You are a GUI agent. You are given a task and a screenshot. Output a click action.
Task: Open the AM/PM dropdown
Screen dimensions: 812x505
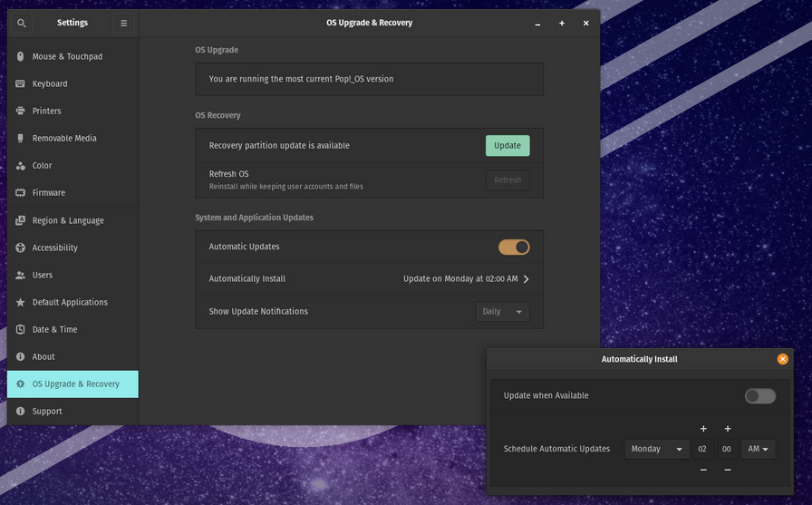pyautogui.click(x=759, y=449)
